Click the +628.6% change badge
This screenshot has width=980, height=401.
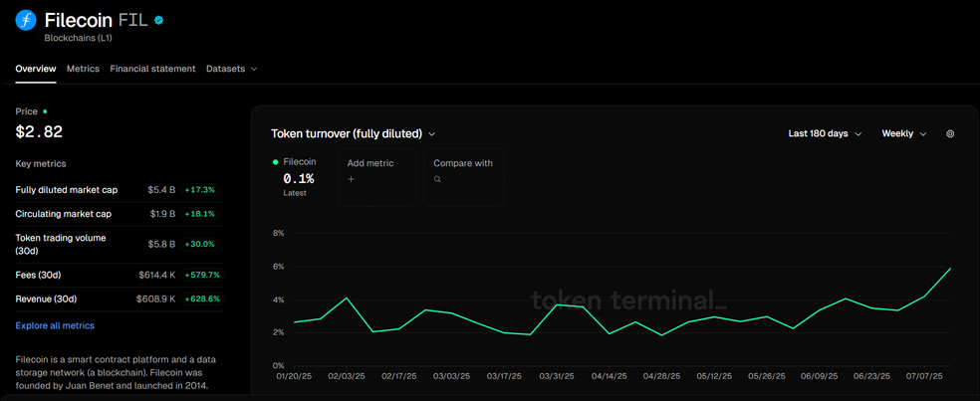pos(201,300)
